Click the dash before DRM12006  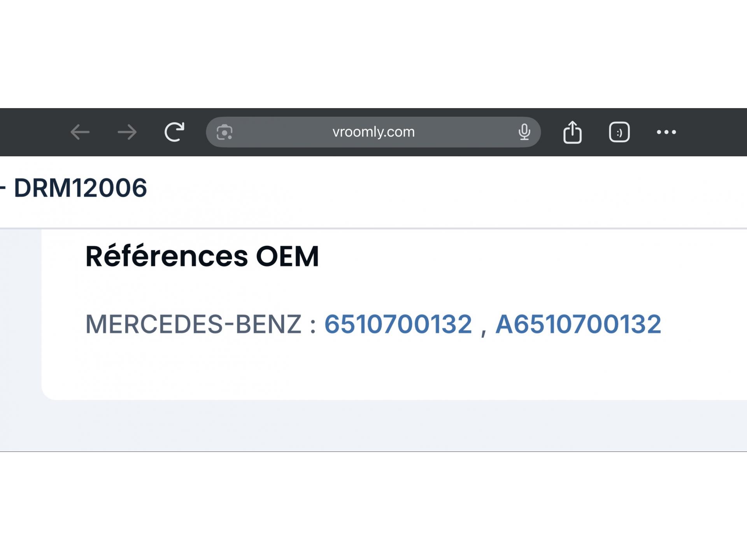(2, 188)
